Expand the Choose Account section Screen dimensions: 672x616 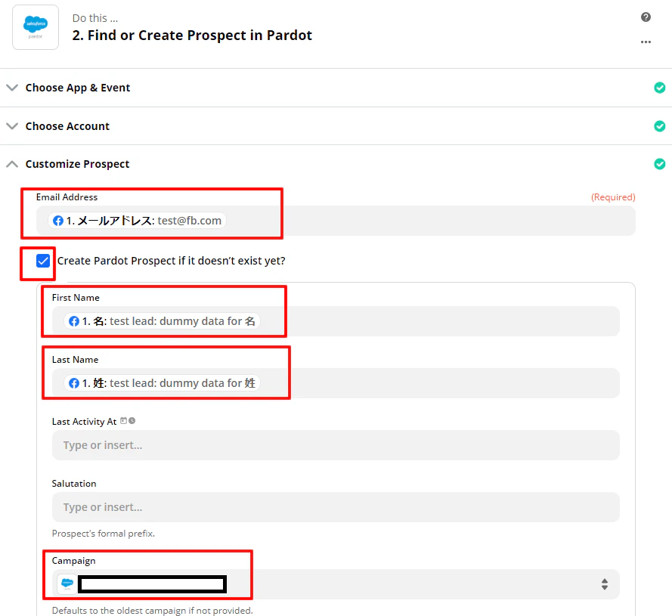coord(12,125)
